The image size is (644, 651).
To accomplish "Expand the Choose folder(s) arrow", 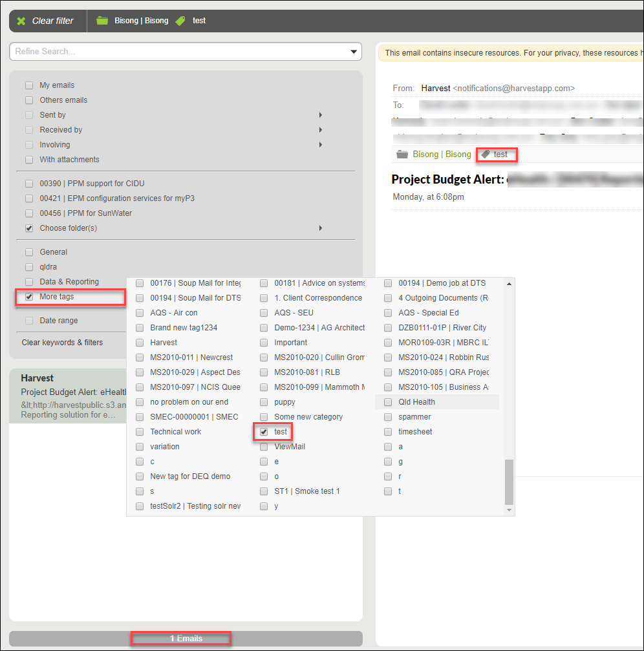I will click(321, 228).
